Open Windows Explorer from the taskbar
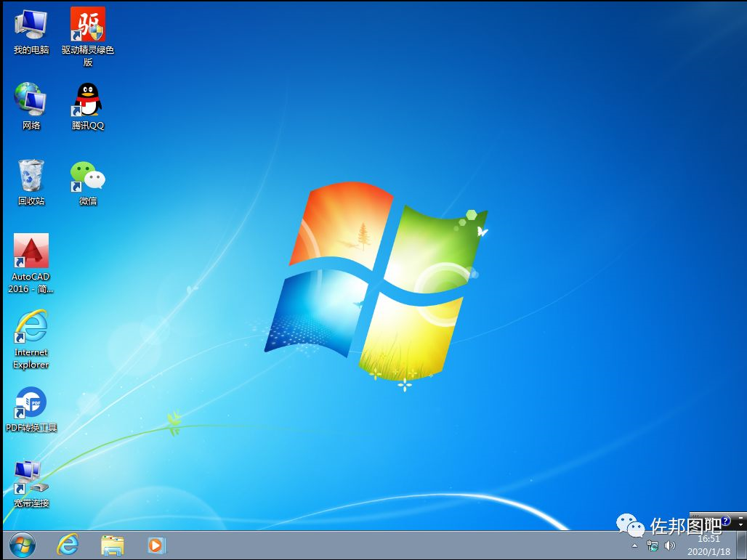 (112, 545)
